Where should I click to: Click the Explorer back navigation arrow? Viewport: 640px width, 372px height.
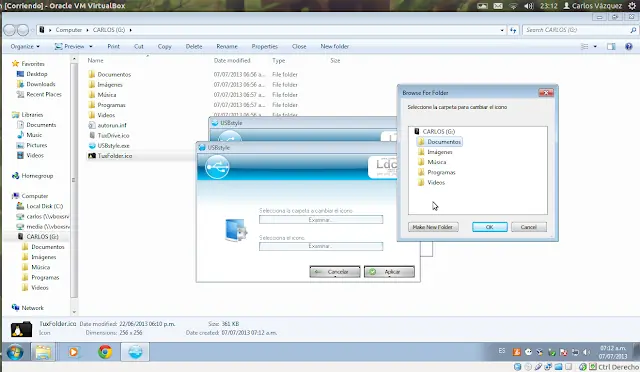(x=9, y=30)
